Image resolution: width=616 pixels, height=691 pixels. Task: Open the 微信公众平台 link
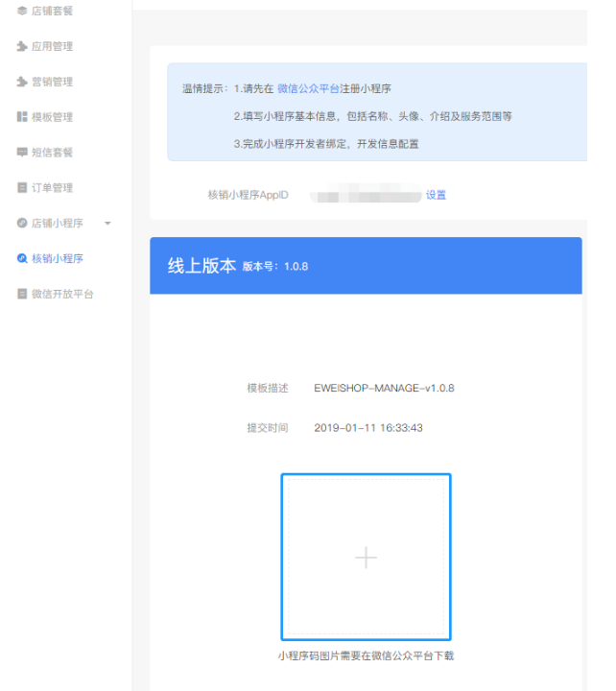click(x=308, y=88)
